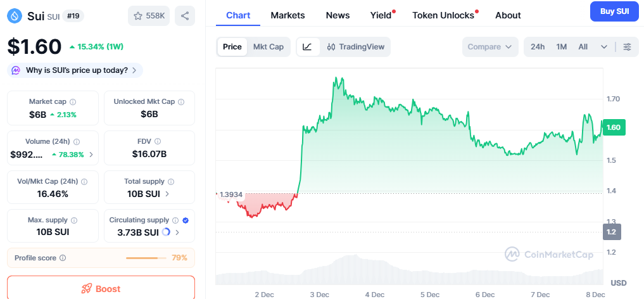Click the share icon next to watchlist
Image resolution: width=644 pixels, height=299 pixels.
tap(185, 16)
